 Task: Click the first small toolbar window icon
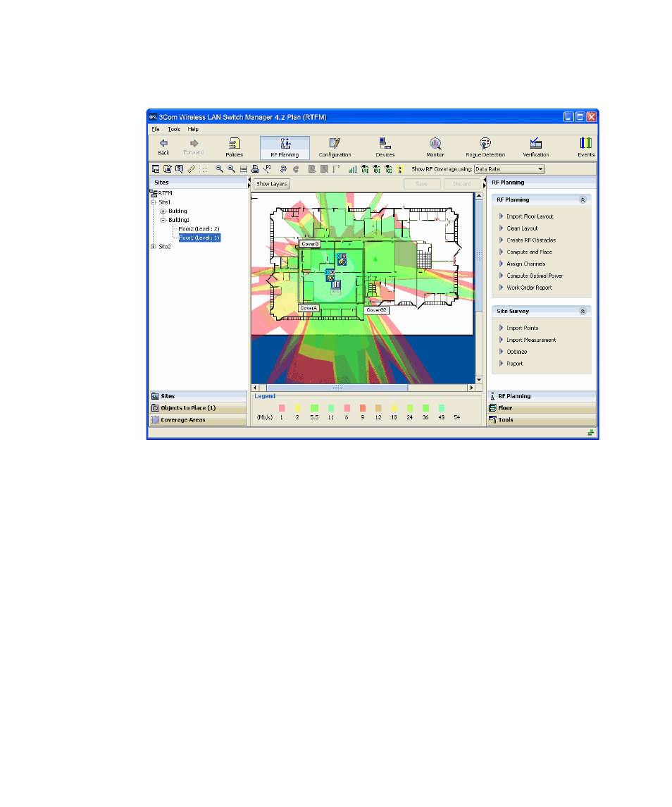point(156,169)
